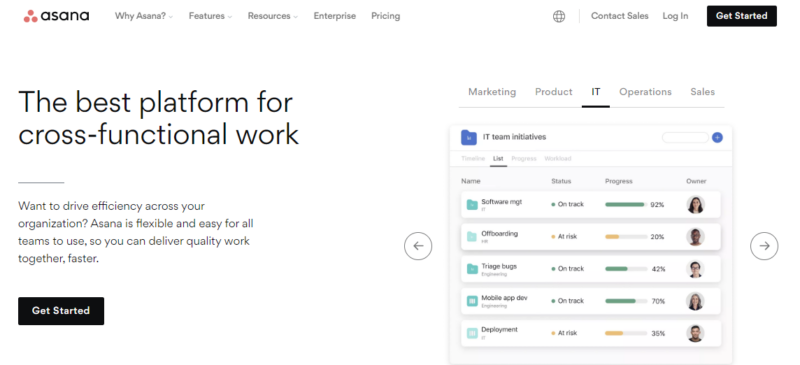Open the language globe selector

point(559,16)
